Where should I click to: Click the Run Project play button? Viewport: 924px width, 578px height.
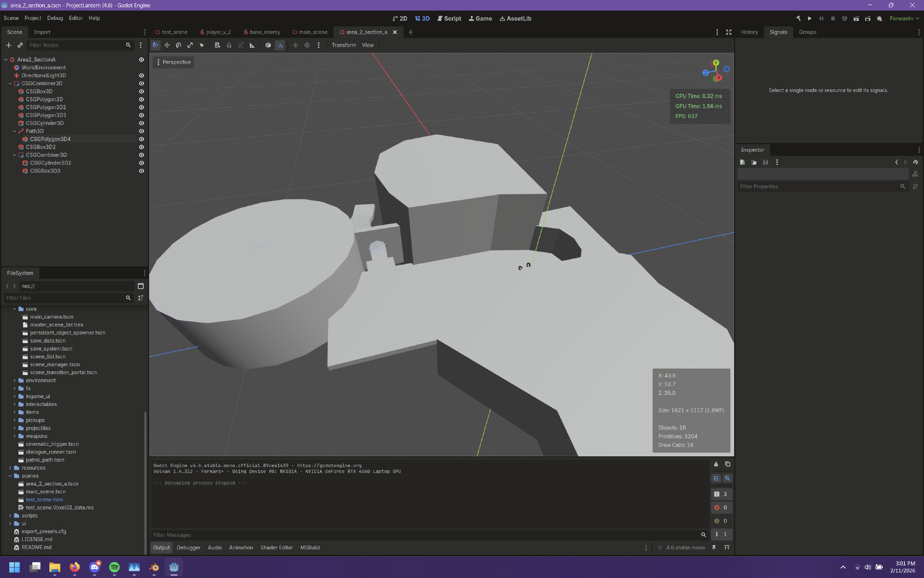point(809,18)
